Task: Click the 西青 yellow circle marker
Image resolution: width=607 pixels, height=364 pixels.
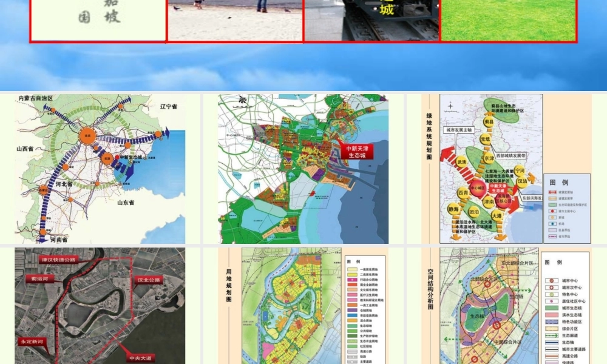Action: 463,193
